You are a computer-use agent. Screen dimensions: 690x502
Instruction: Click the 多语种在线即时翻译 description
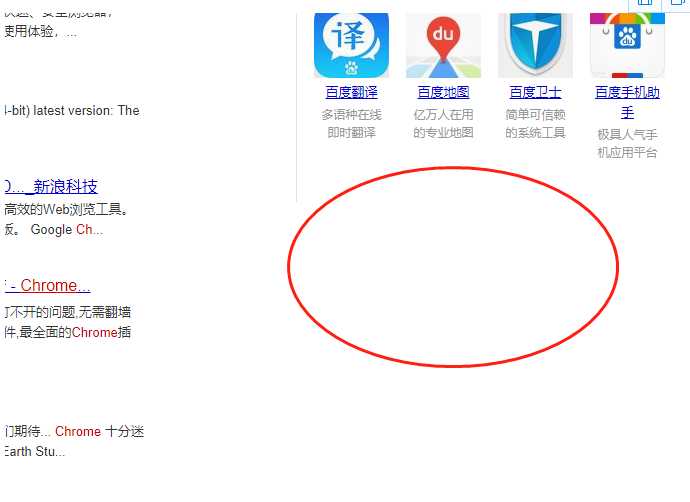(x=351, y=124)
